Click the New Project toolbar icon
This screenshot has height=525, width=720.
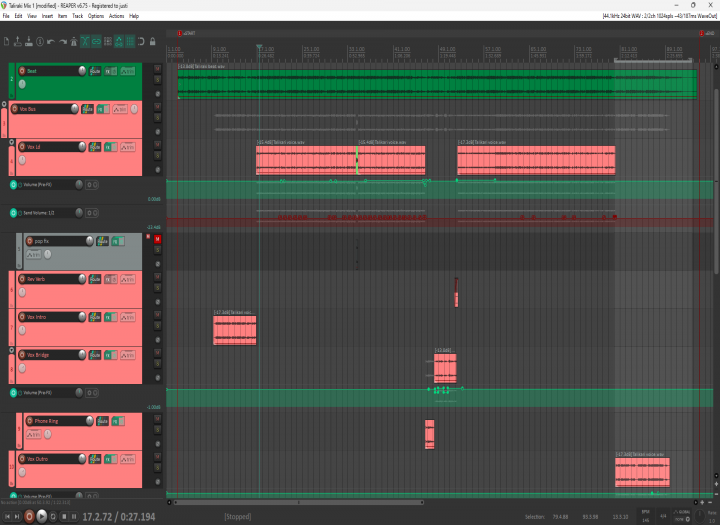(x=6, y=42)
